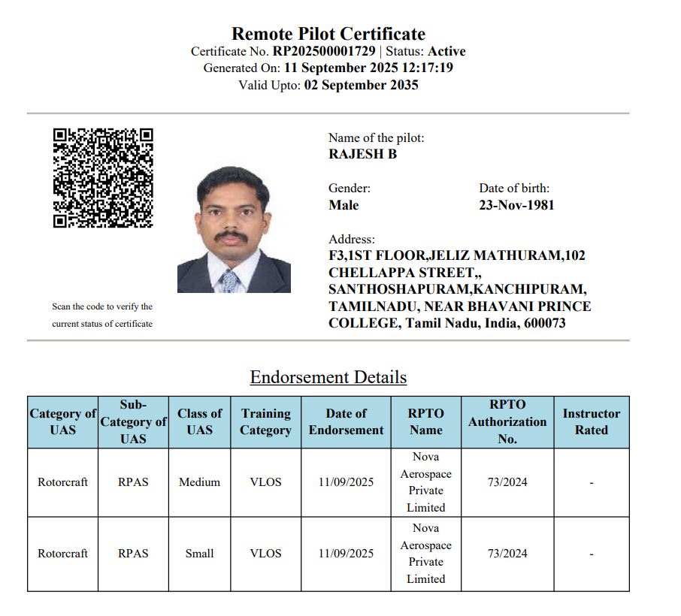This screenshot has height=616, width=681.
Task: Click the Remote Pilot Certificate title
Action: (328, 34)
